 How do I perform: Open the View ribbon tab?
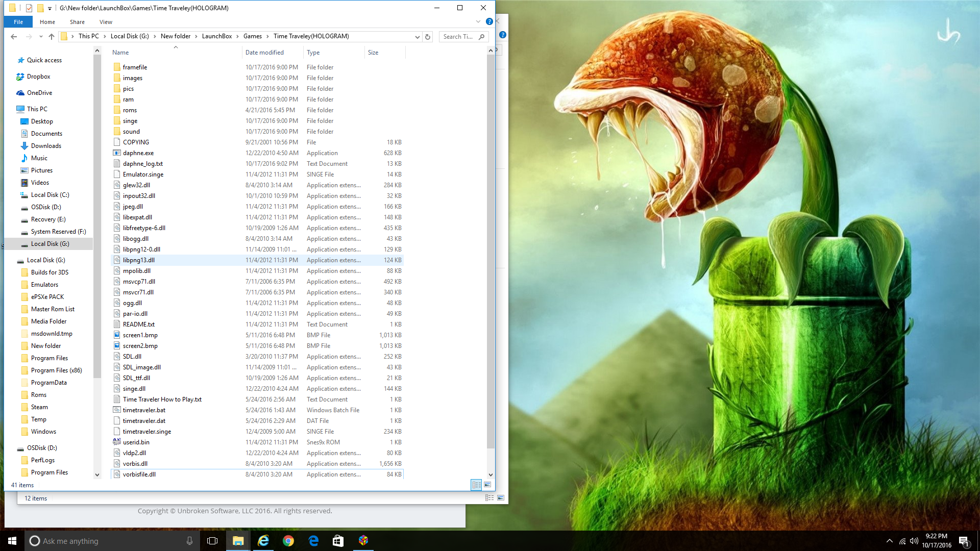tap(106, 22)
